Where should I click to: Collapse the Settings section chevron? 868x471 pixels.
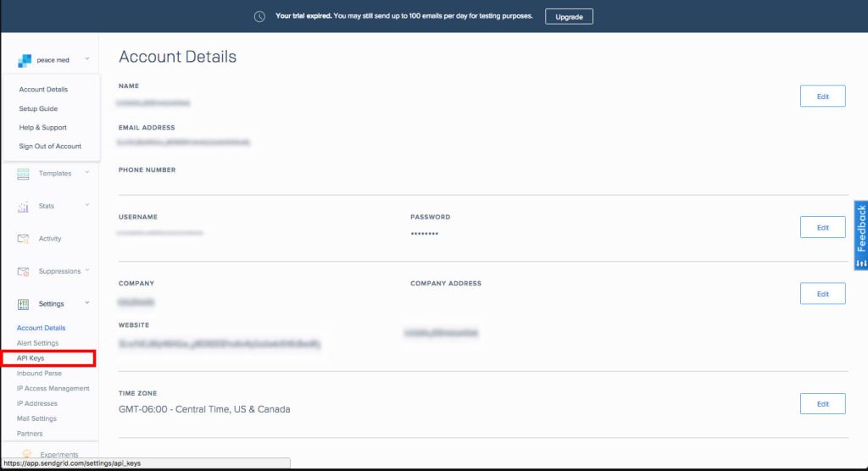click(86, 303)
